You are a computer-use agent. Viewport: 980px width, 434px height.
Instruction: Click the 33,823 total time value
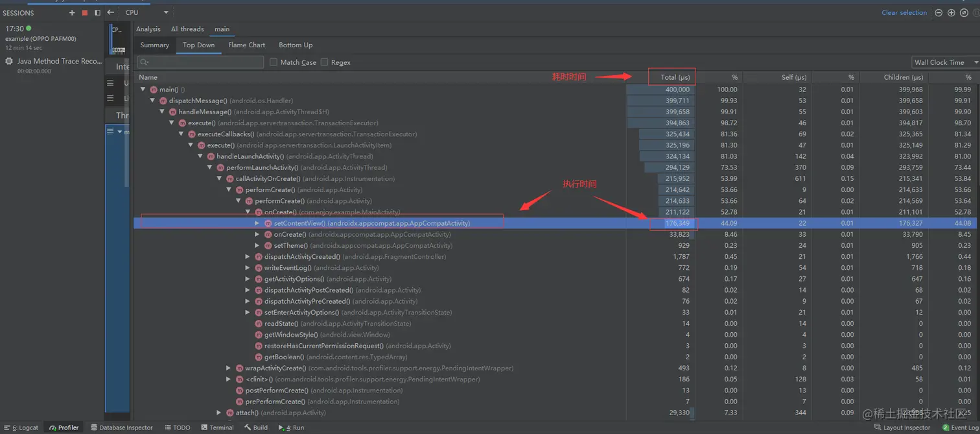click(x=679, y=234)
